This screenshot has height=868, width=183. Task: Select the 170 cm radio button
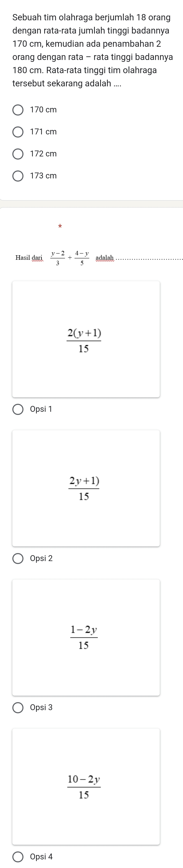(x=18, y=110)
